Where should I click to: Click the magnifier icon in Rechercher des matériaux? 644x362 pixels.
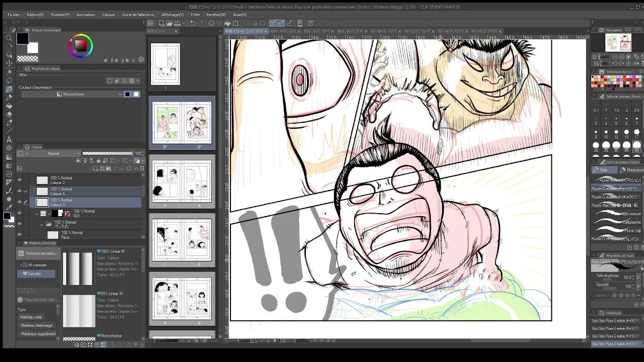pyautogui.click(x=21, y=254)
